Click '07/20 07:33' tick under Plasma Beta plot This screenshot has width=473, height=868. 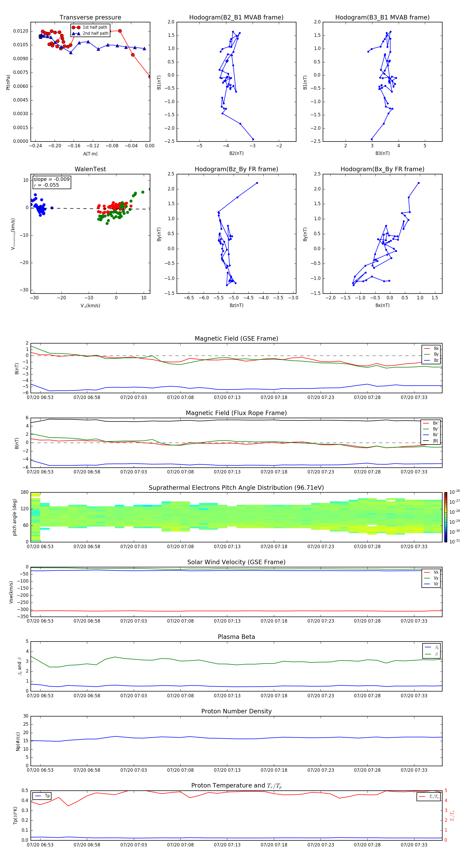414,695
